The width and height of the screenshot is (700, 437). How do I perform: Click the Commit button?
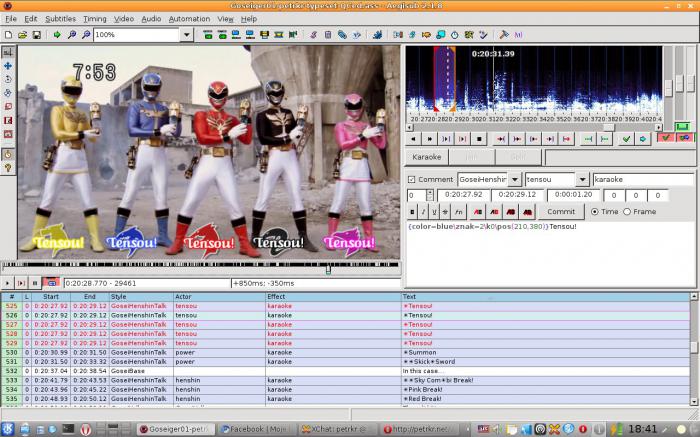561,212
